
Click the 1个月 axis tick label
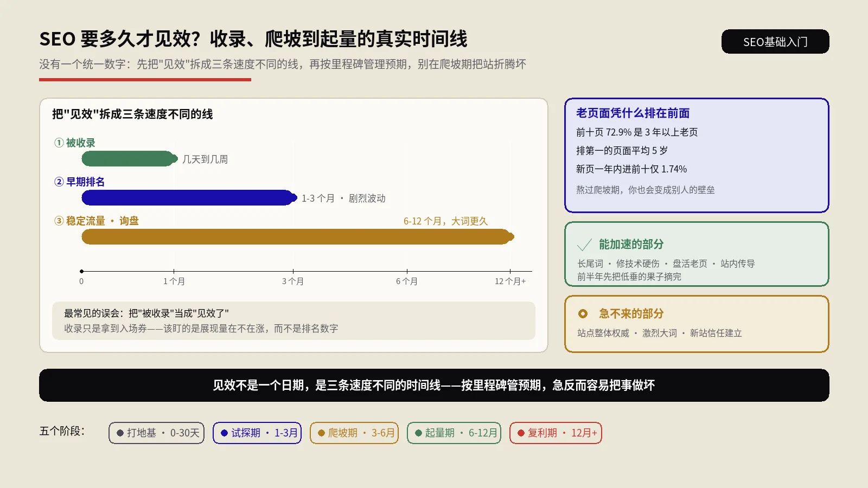174,281
